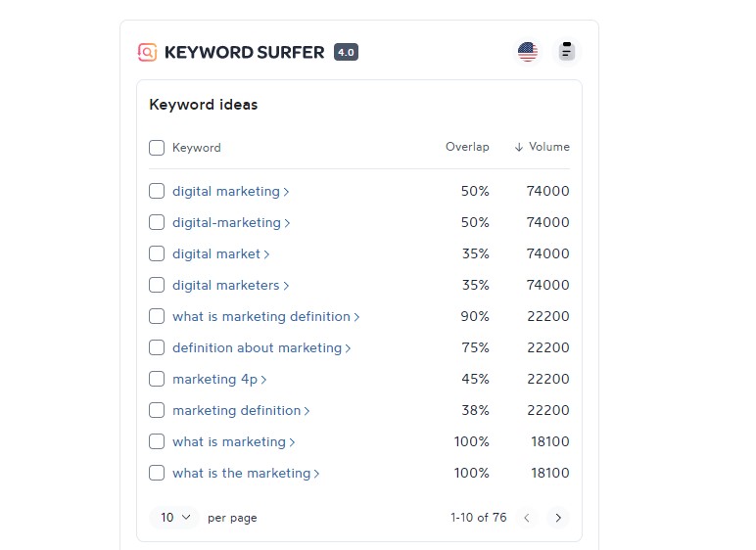
Task: Click the arrow next to 'digital market'
Action: coord(267,254)
